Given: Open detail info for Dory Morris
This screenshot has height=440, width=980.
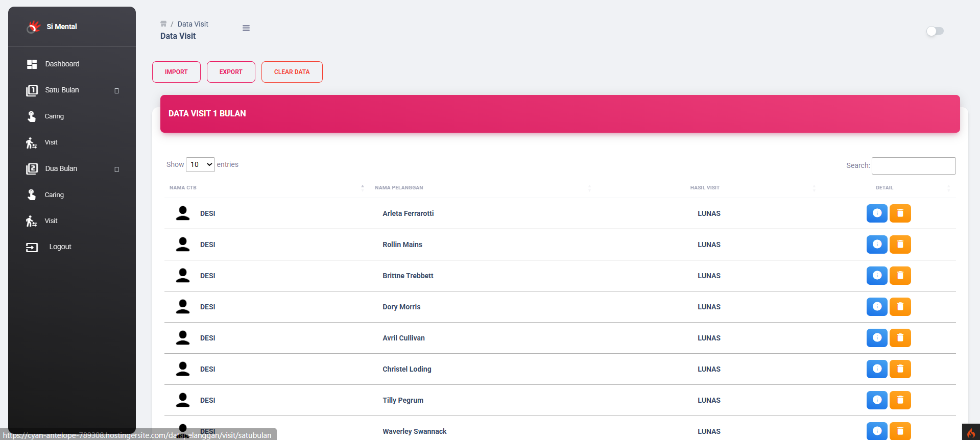Looking at the screenshot, I should 877,307.
